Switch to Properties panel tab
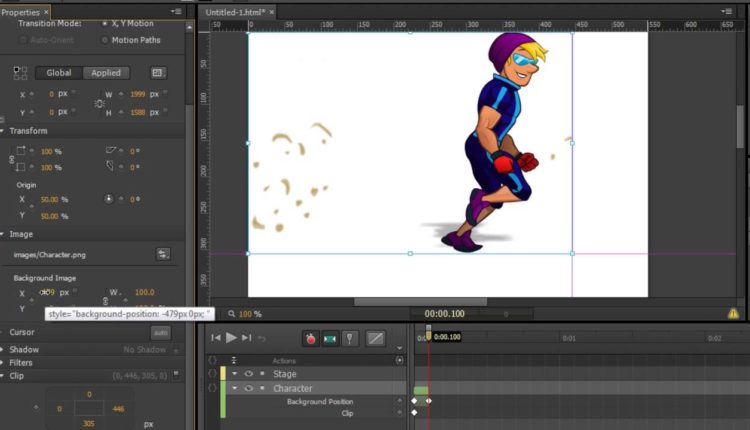750x430 pixels. click(x=21, y=12)
